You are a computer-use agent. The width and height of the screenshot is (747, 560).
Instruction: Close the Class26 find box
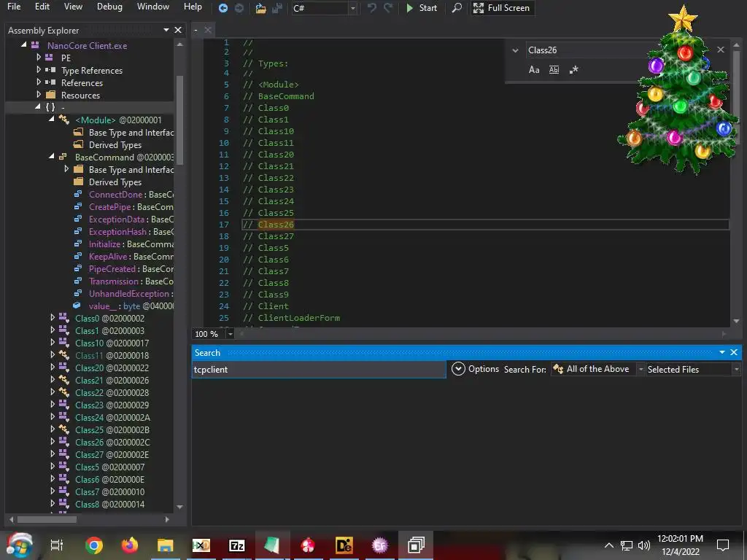pos(720,50)
